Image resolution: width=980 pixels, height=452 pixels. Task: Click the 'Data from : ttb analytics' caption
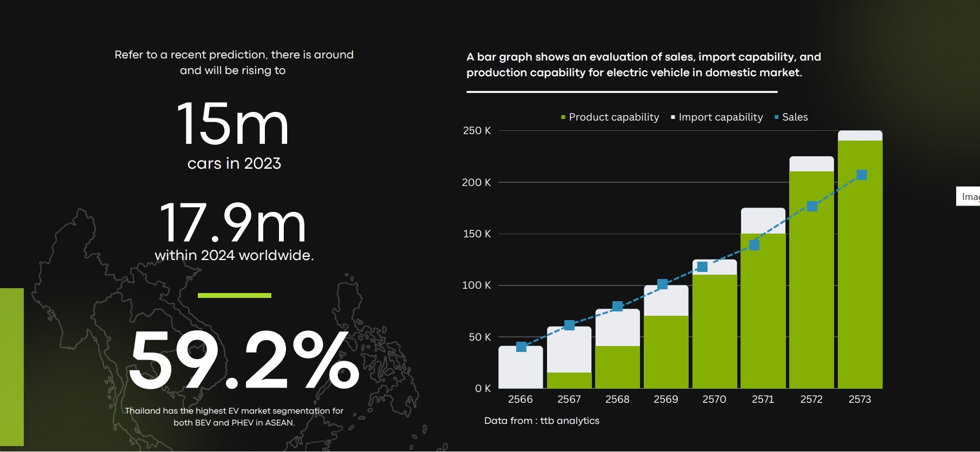tap(542, 421)
